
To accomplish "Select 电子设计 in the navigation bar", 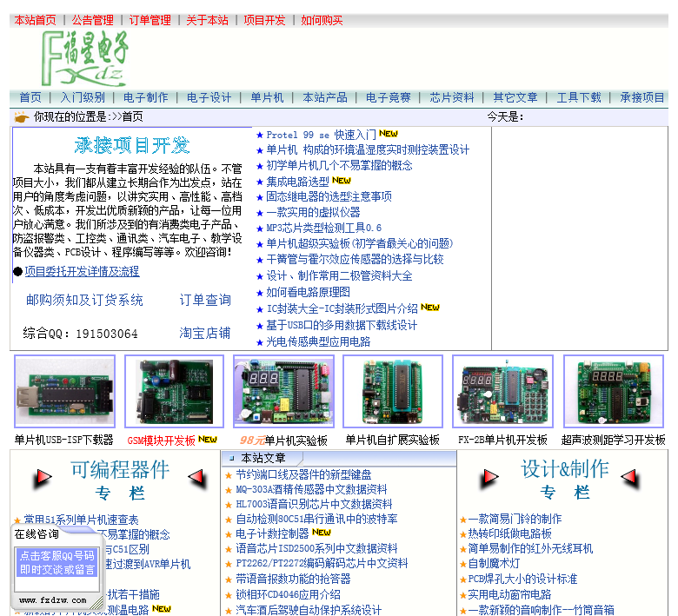I will (x=209, y=97).
